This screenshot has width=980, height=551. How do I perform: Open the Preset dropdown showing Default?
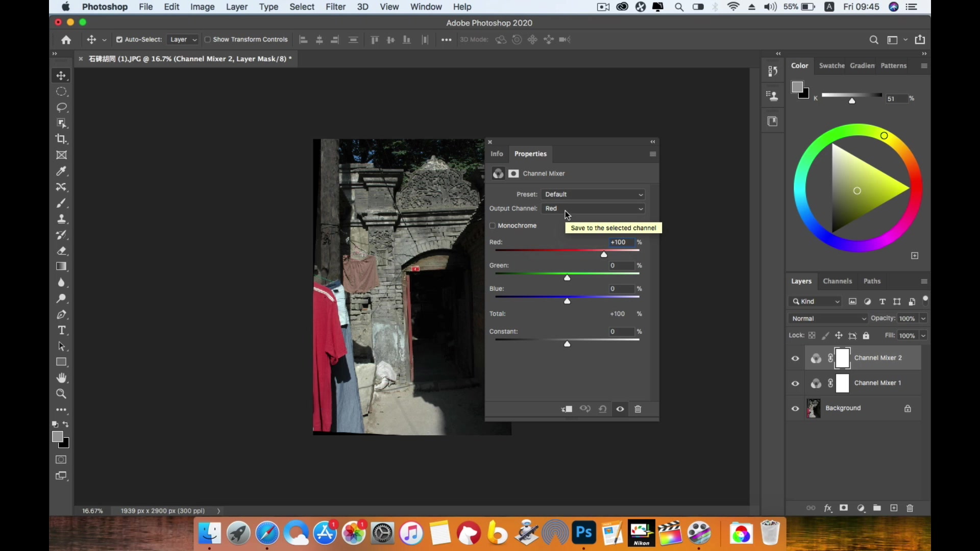click(x=593, y=194)
